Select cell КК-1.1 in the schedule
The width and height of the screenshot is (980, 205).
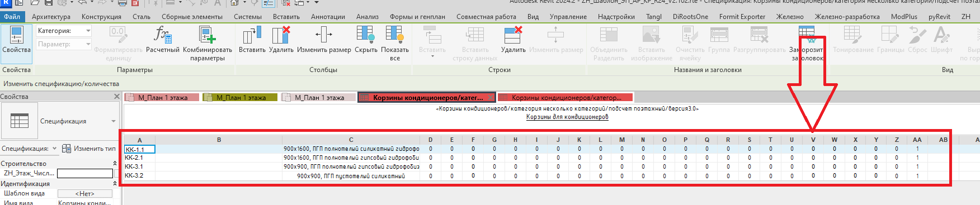(139, 149)
